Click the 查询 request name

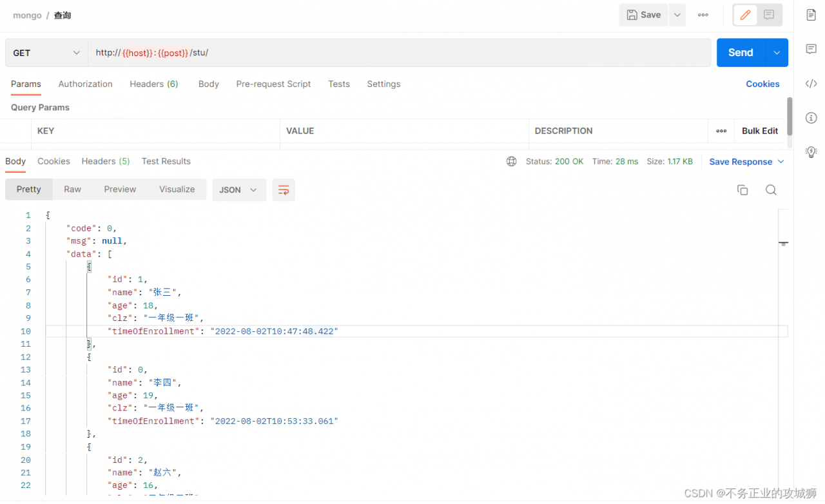(x=63, y=15)
